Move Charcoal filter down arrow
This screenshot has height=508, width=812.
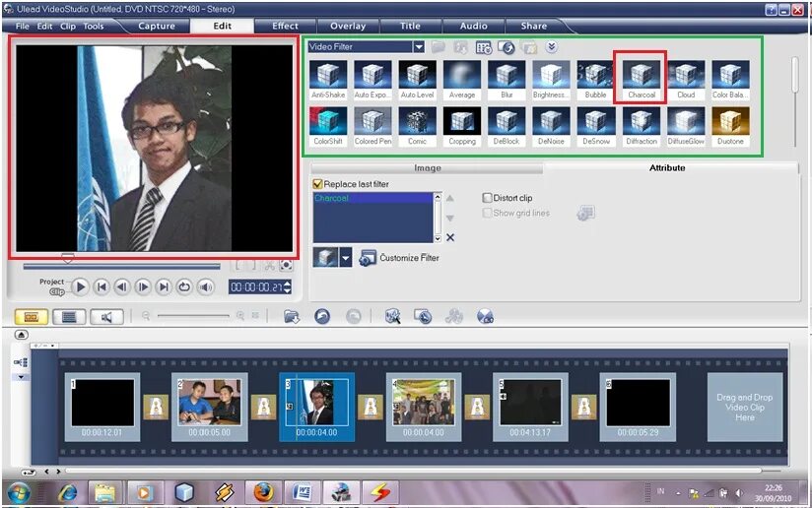pos(450,218)
